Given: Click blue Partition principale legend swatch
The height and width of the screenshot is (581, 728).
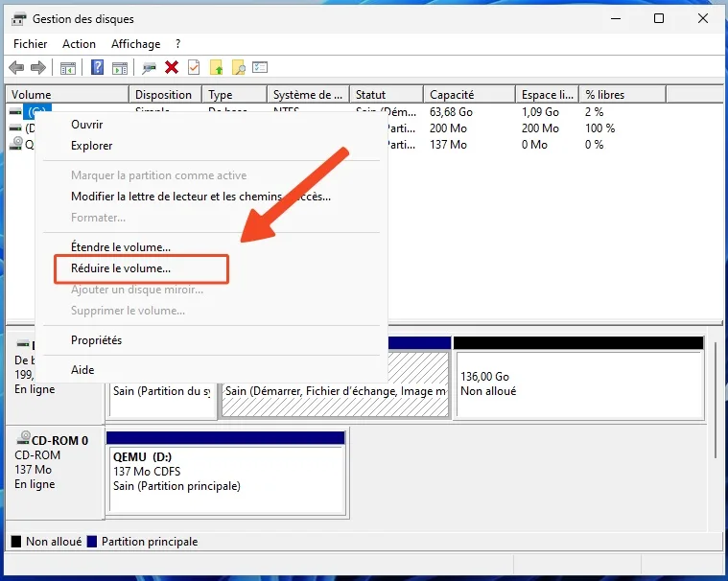Looking at the screenshot, I should click(91, 542).
